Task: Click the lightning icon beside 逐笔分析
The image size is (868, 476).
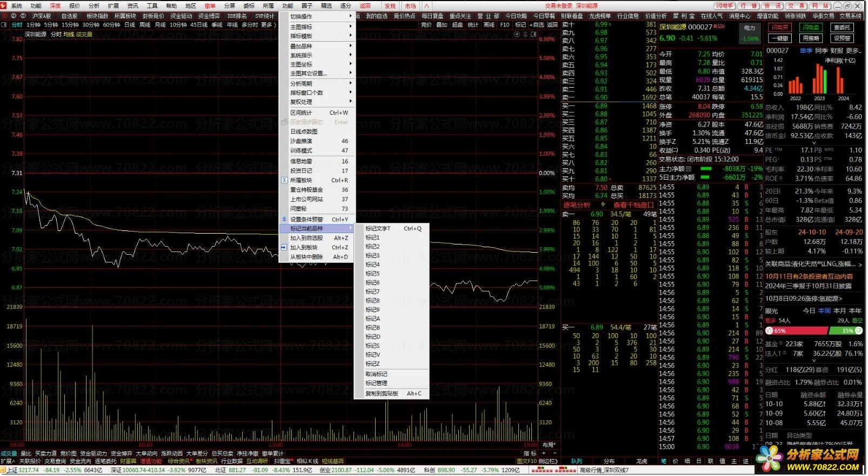Action: [603, 205]
